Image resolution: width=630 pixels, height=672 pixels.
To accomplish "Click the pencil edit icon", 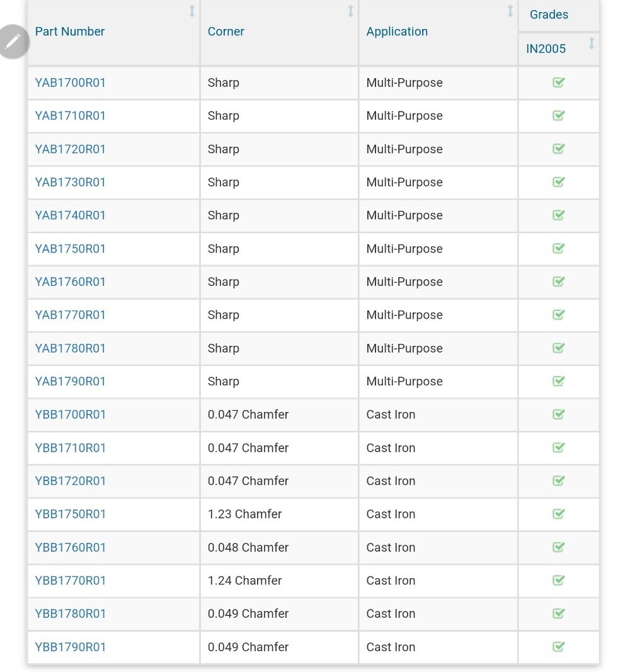I will [14, 42].
